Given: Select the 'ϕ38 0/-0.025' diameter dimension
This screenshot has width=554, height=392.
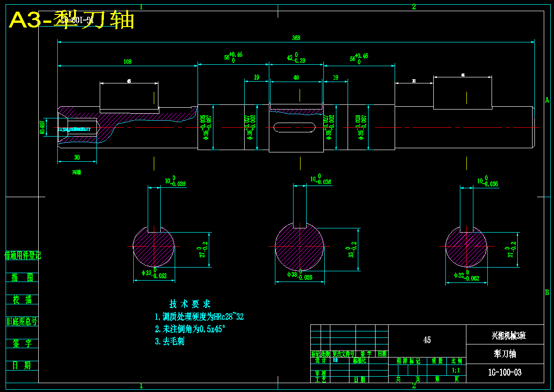Looking at the screenshot, I should pyautogui.click(x=300, y=275).
